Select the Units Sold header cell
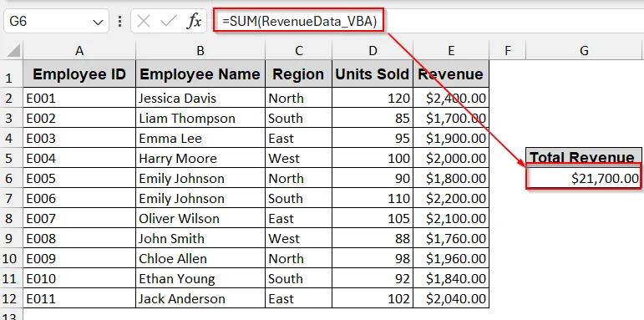Image resolution: width=644 pixels, height=320 pixels. tap(373, 74)
